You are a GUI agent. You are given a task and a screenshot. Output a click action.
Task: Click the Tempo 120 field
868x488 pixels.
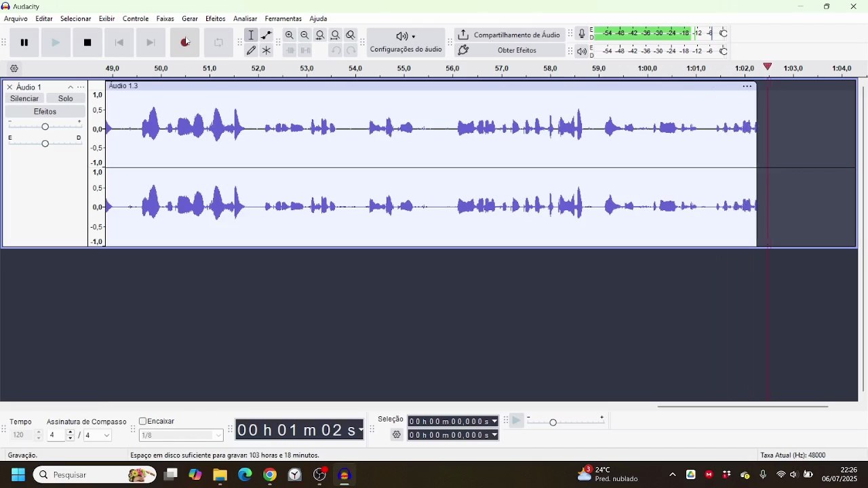pyautogui.click(x=22, y=435)
